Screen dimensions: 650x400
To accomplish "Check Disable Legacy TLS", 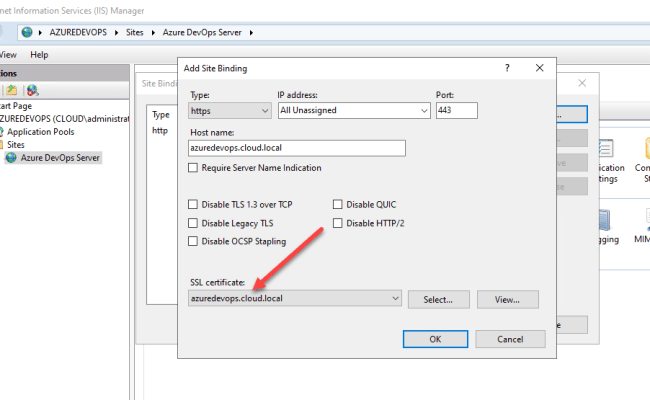I will point(193,223).
